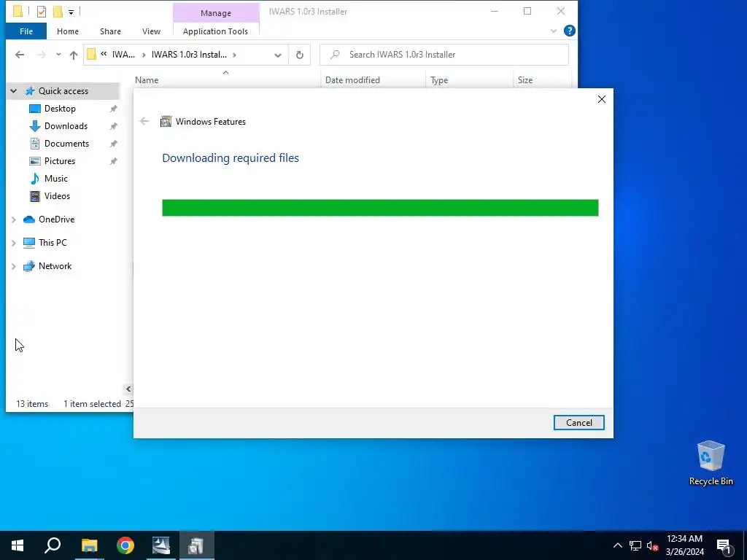Open recent locations dropdown arrow
Screen dimensions: 747x560
tap(58, 55)
